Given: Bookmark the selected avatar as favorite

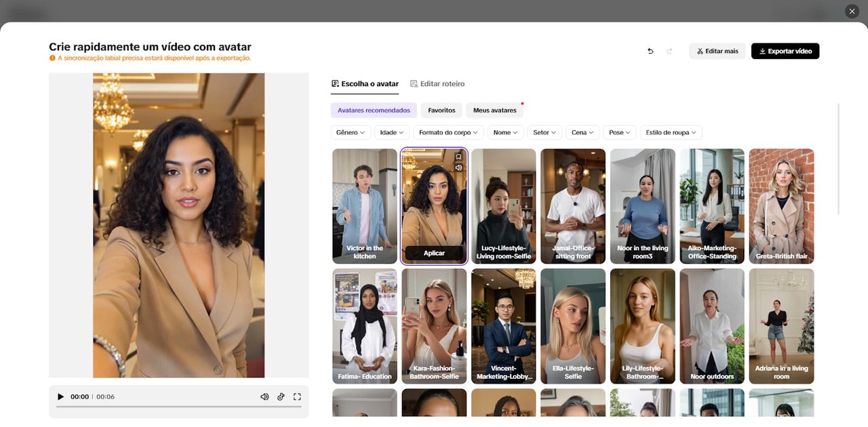Looking at the screenshot, I should point(458,157).
